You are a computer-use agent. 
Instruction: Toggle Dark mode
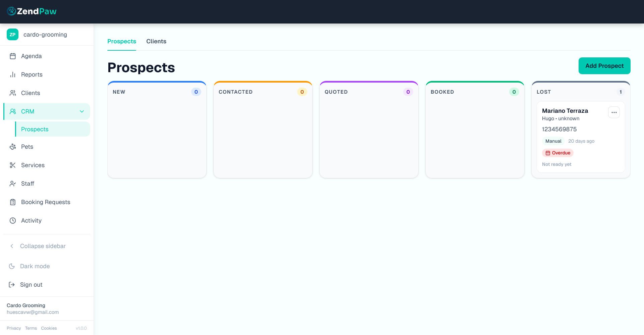click(x=35, y=266)
